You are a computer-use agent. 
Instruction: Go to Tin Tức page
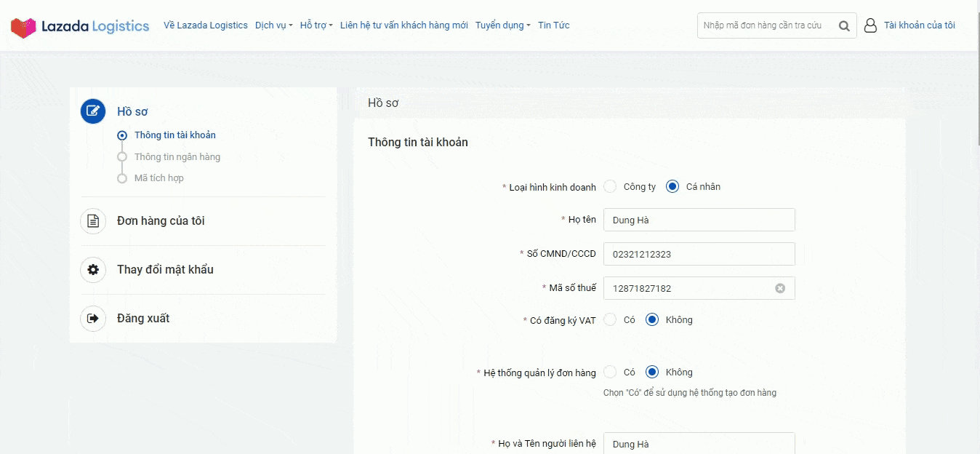coord(553,25)
